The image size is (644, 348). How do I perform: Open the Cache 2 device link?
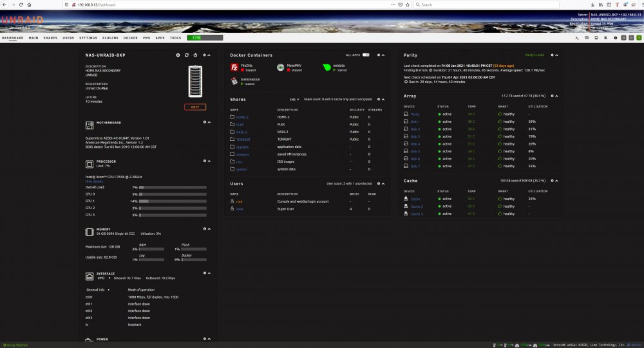[x=417, y=206]
